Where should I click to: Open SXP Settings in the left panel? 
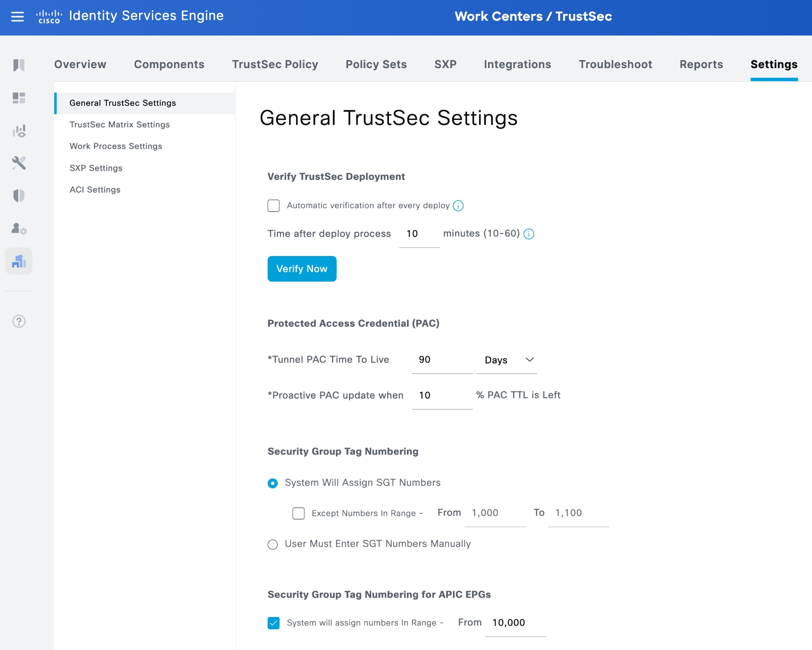[96, 168]
